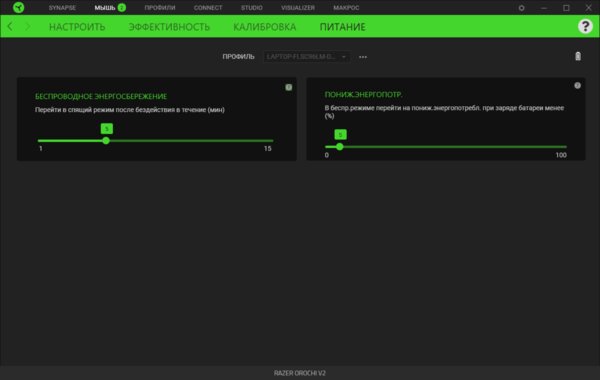This screenshot has width=600, height=380.
Task: Click the Razer logo icon
Action: [18, 7]
